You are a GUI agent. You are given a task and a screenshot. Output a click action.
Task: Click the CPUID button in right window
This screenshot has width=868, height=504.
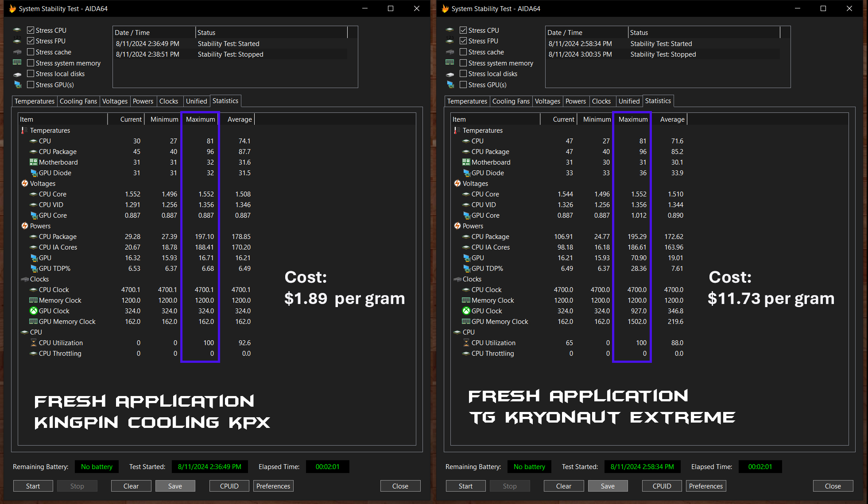coord(662,486)
